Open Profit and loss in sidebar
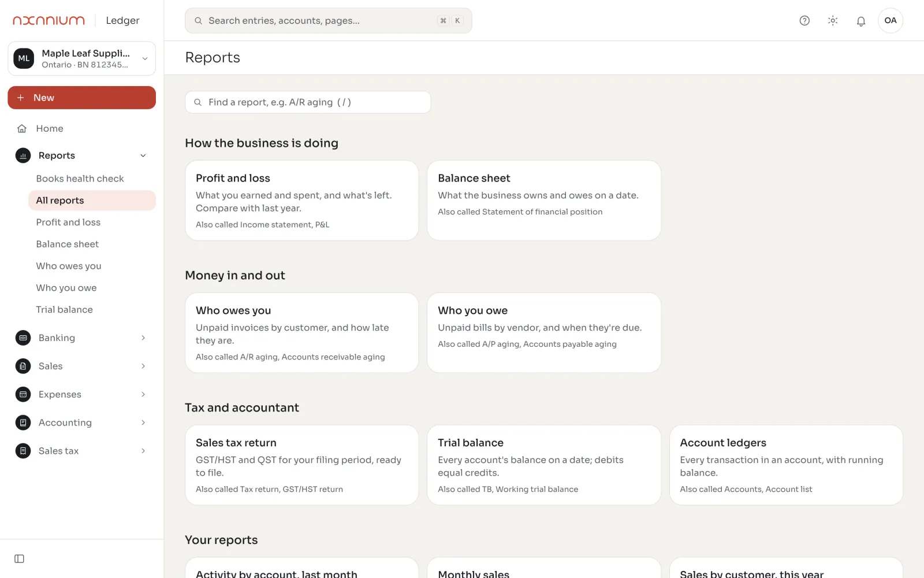The height and width of the screenshot is (578, 924). (x=92, y=223)
